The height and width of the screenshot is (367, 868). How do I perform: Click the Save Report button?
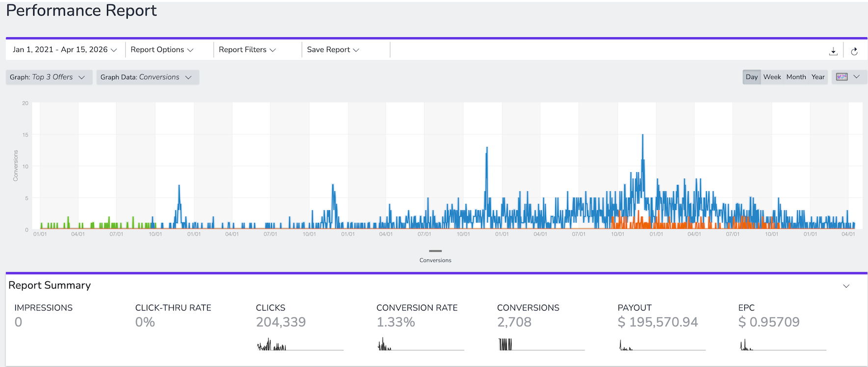333,50
